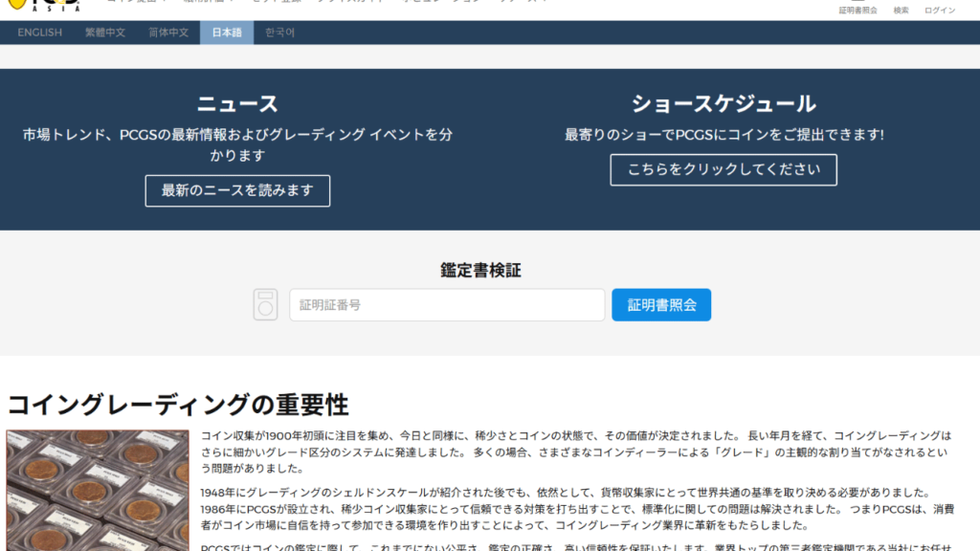The height and width of the screenshot is (551, 980).
Task: Click the 最新のニースを読みます button
Action: click(237, 190)
